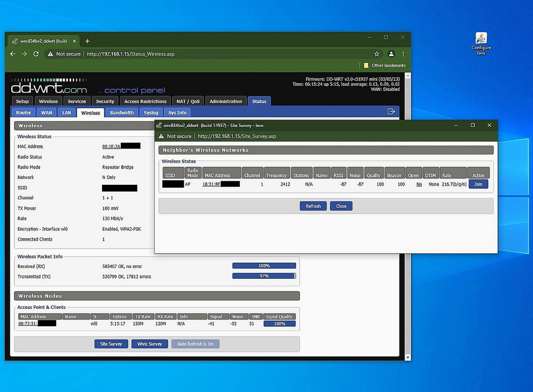Go back in the browser
The width and height of the screenshot is (533, 392).
(13, 54)
